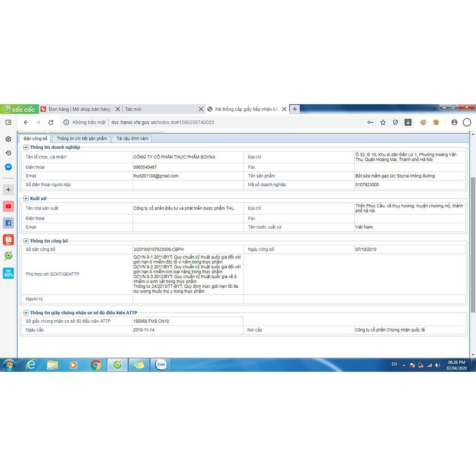
Task: Collapse the Thông tin công bố section
Action: point(26,241)
